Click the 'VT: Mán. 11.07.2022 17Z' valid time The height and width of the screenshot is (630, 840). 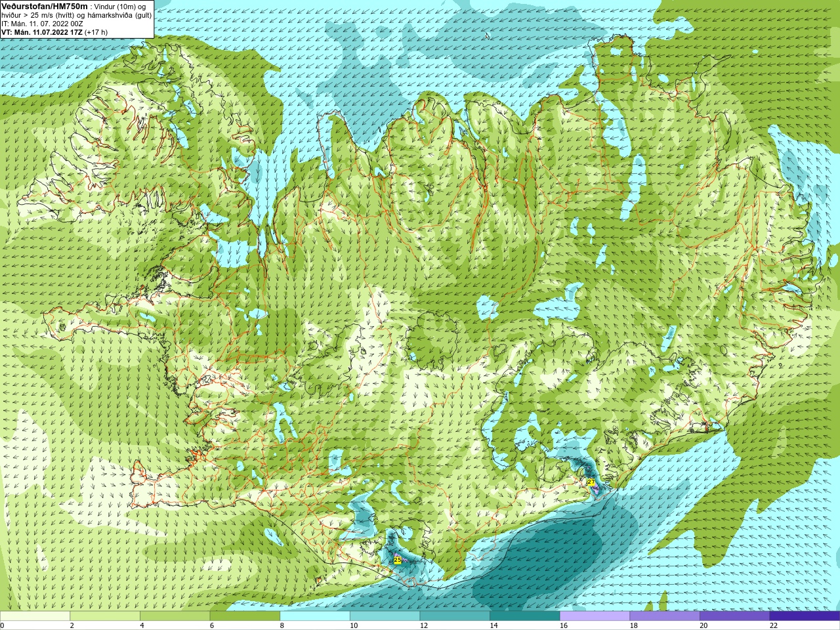coord(41,32)
